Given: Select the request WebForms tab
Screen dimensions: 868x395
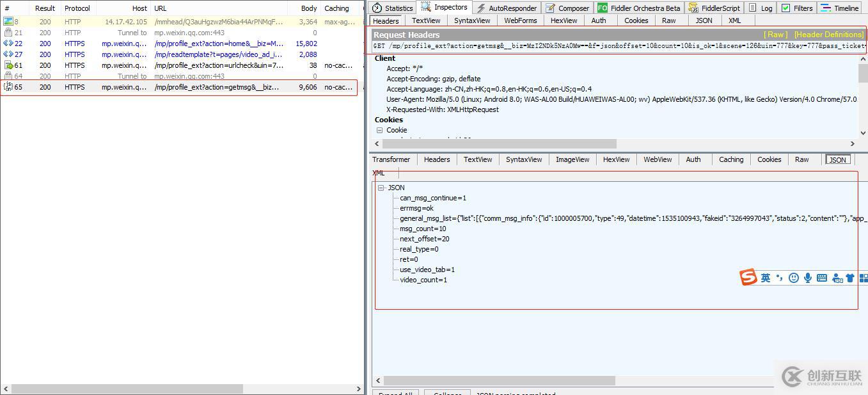Looking at the screenshot, I should (x=520, y=20).
